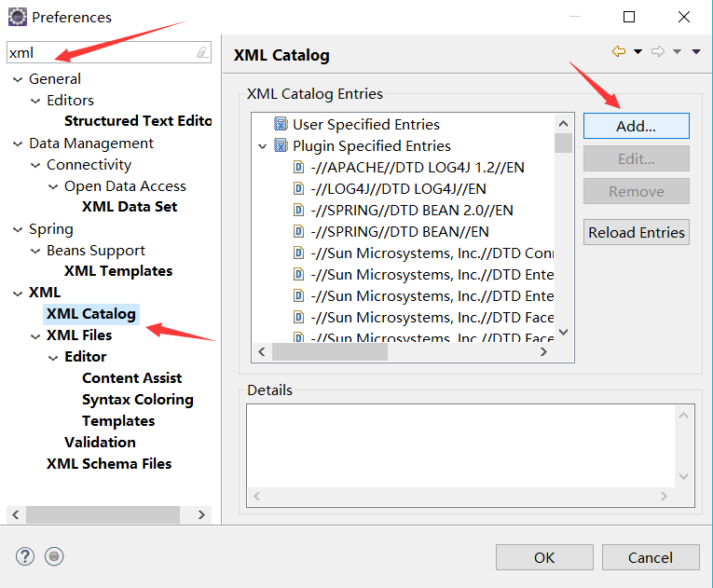Open the preferences view menu dropdown arrow
Screen dimensions: 713x588
click(x=696, y=52)
